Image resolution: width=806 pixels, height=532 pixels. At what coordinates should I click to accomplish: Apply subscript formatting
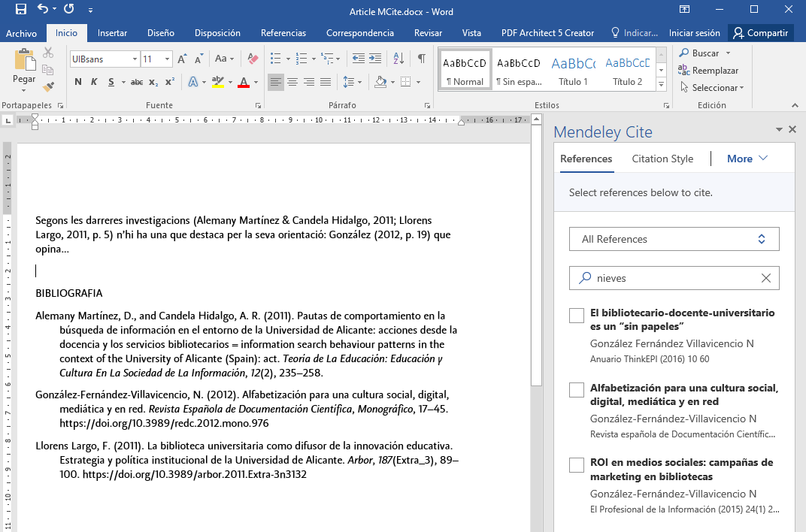(153, 82)
